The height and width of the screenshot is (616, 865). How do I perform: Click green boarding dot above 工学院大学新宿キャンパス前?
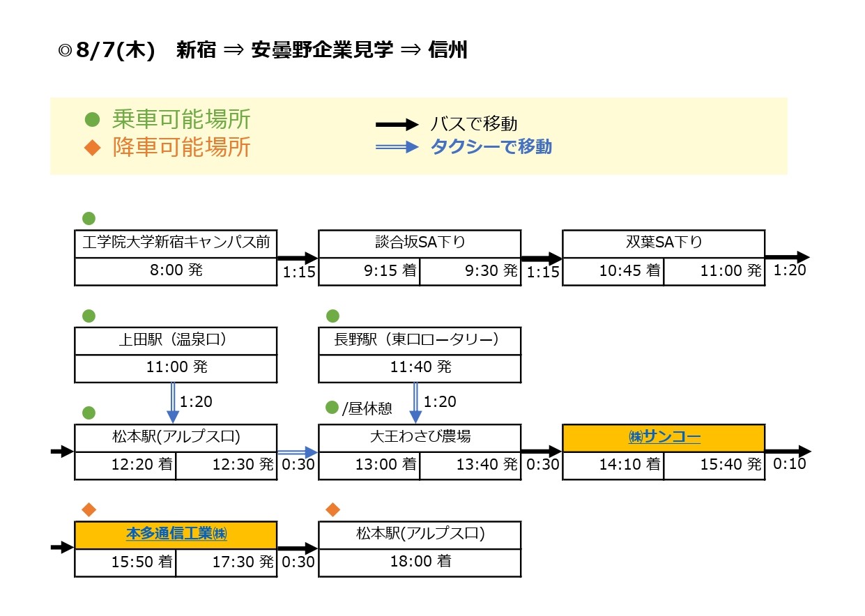point(89,217)
